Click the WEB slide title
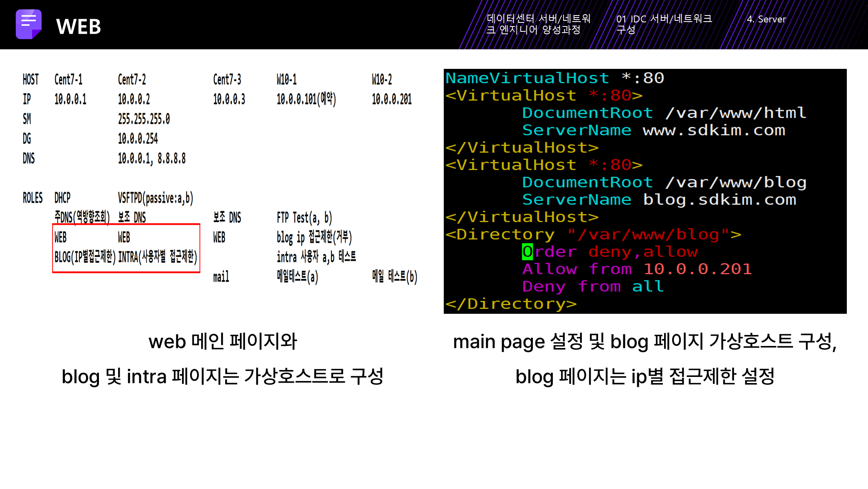 point(79,27)
